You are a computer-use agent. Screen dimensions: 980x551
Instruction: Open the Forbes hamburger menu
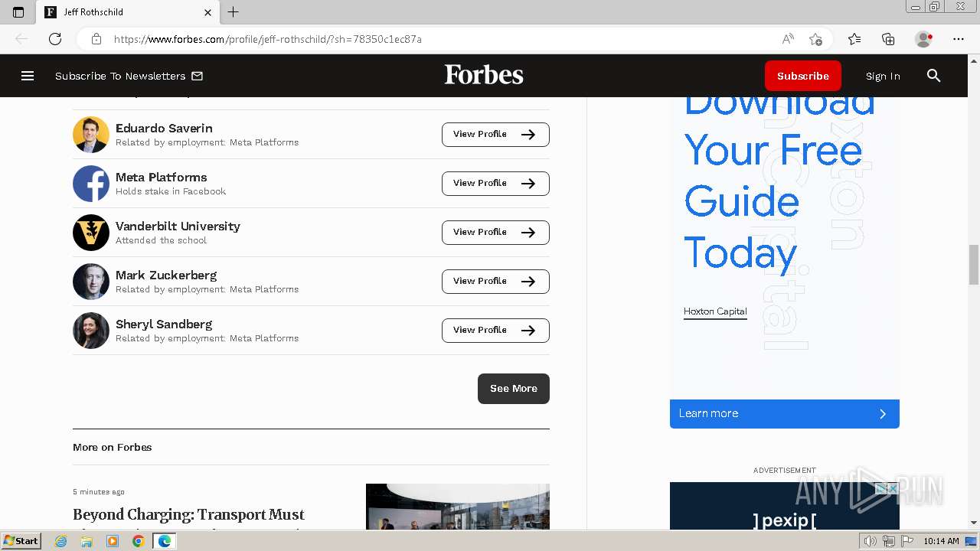tap(28, 76)
